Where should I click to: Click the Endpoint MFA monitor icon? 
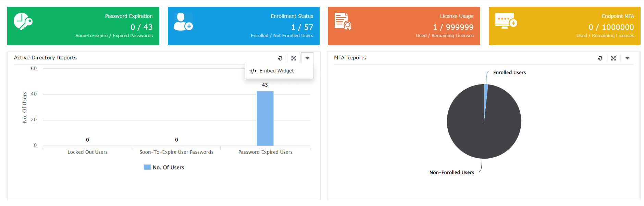506,21
